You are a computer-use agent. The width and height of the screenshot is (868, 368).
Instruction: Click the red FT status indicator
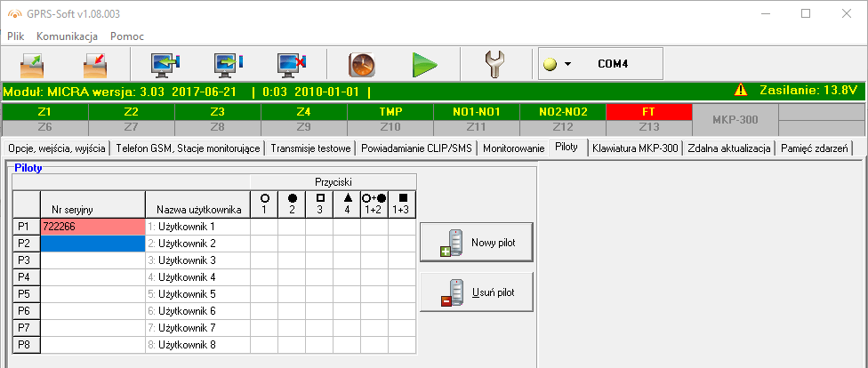(x=647, y=112)
